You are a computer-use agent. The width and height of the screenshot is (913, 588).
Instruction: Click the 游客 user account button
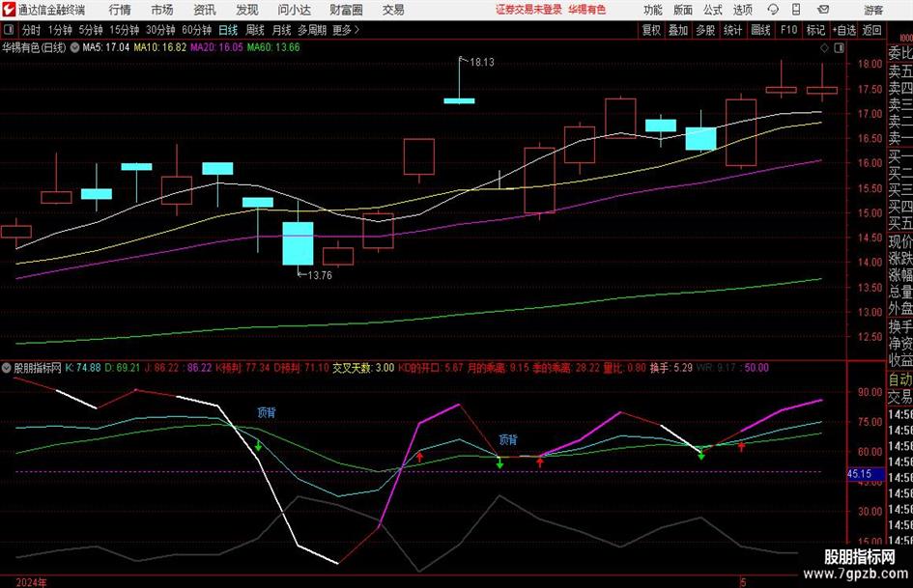874,10
